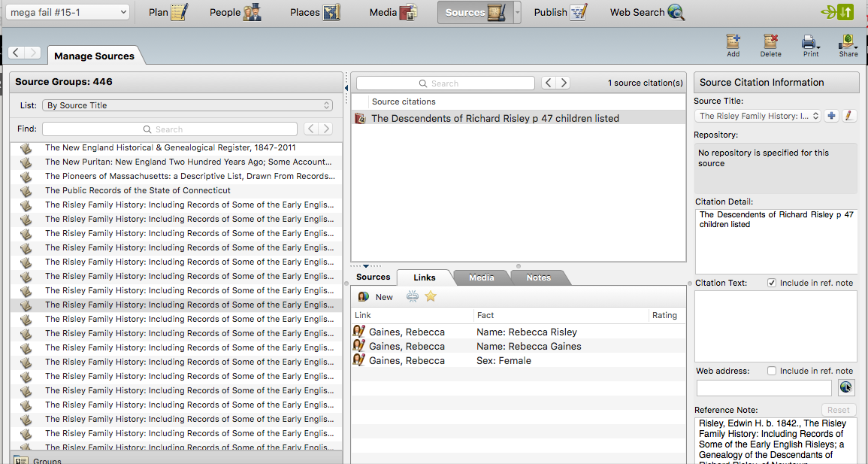Click the Print icon in toolbar
Screen dimensions: 868x464
pos(810,42)
